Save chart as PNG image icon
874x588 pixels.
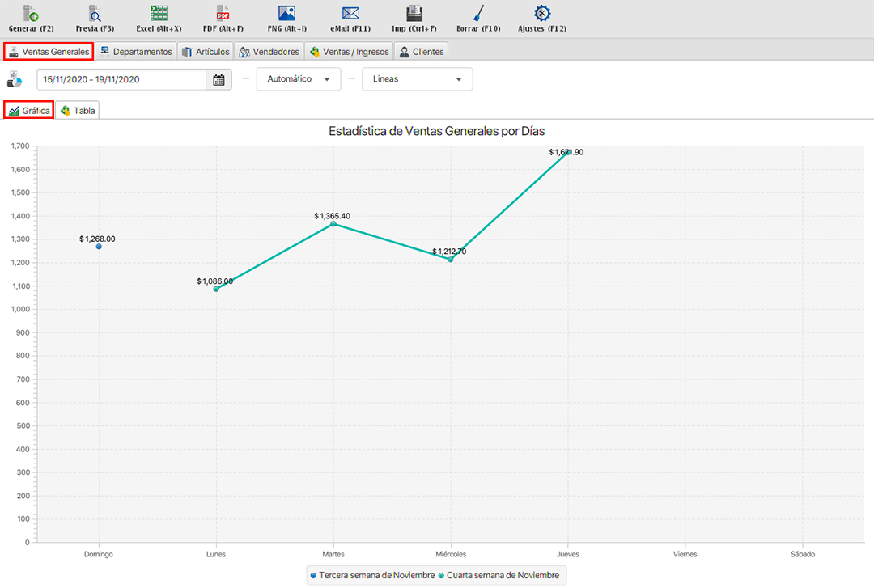[286, 14]
